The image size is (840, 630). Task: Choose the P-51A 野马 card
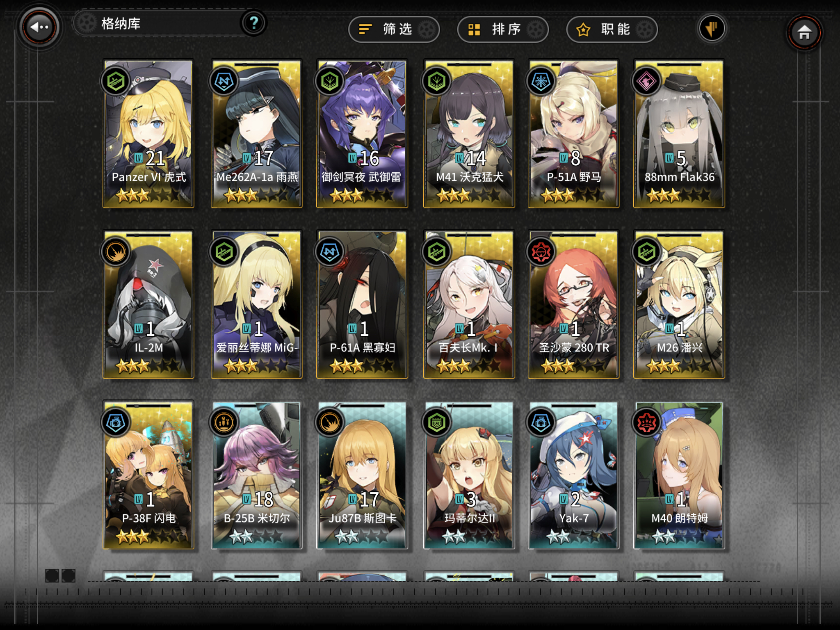574,134
